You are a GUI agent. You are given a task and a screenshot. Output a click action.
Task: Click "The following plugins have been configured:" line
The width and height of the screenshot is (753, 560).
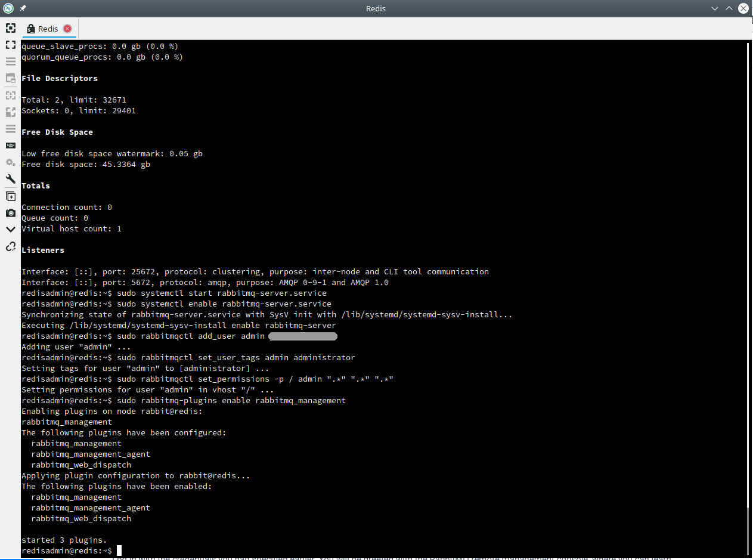[x=124, y=433]
